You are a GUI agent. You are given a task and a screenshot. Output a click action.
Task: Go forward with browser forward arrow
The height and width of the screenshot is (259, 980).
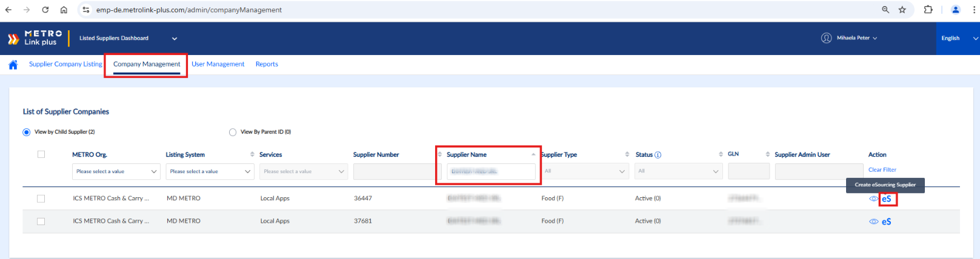coord(27,10)
